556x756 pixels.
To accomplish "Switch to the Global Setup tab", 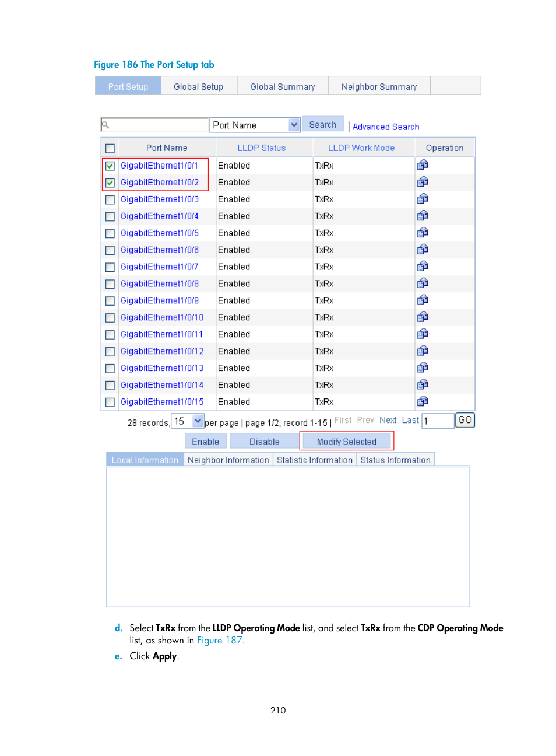I will click(x=199, y=86).
